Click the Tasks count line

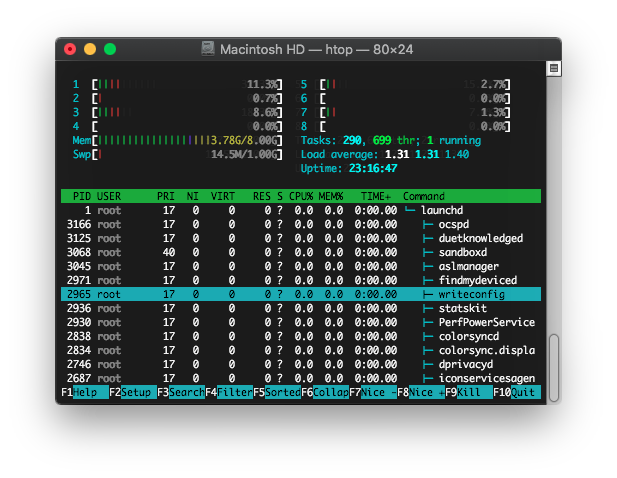[x=391, y=140]
